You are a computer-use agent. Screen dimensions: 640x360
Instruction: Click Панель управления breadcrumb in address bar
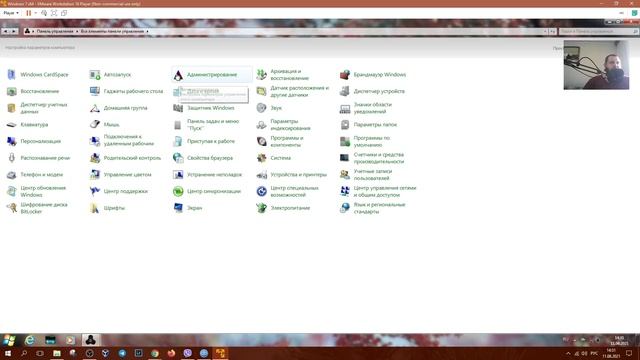[x=55, y=31]
